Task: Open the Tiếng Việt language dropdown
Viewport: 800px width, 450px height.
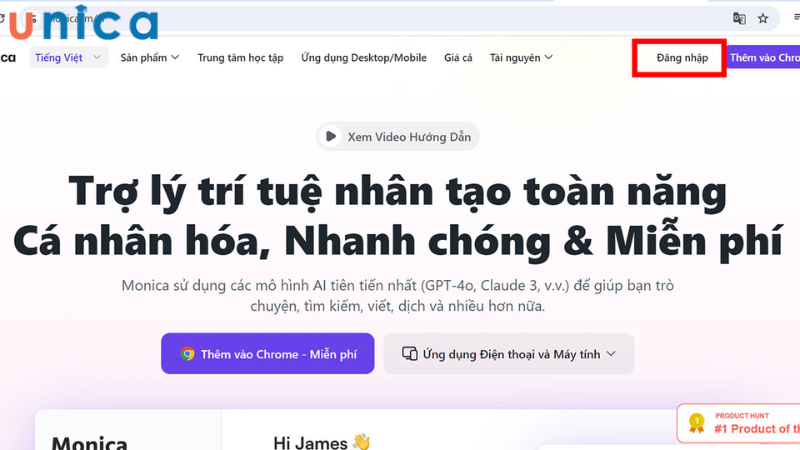Action: (68, 58)
